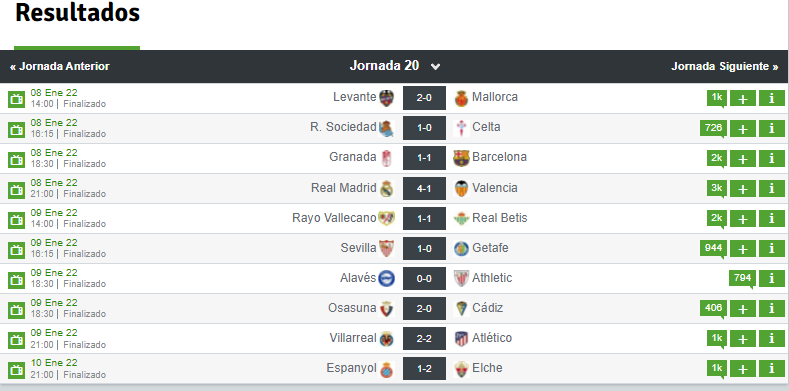Click plus icon on Granada-Barcelona row

(743, 159)
